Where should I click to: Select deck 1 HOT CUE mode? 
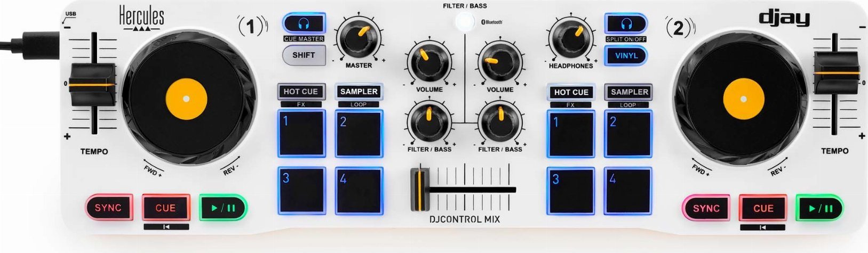click(x=300, y=92)
